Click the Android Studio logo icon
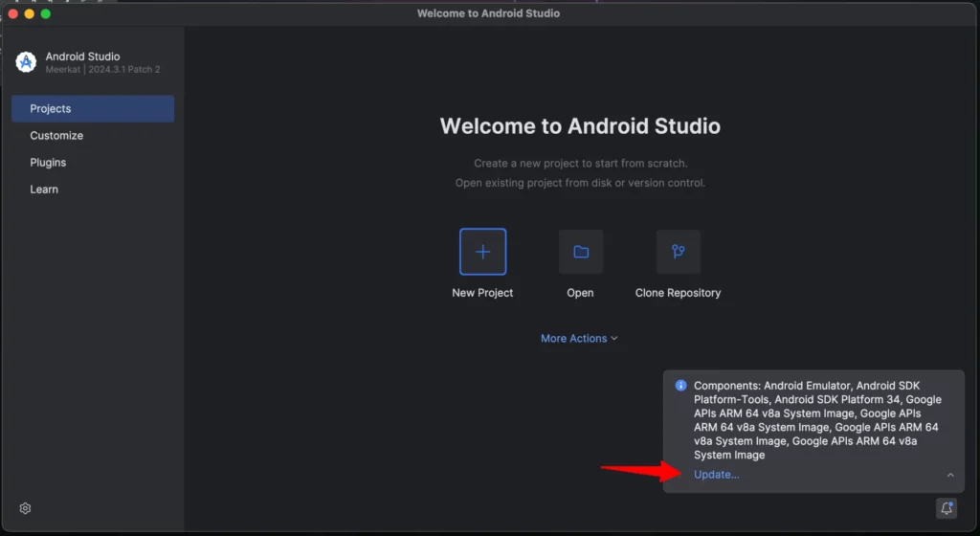Viewport: 980px width, 536px height. [26, 62]
